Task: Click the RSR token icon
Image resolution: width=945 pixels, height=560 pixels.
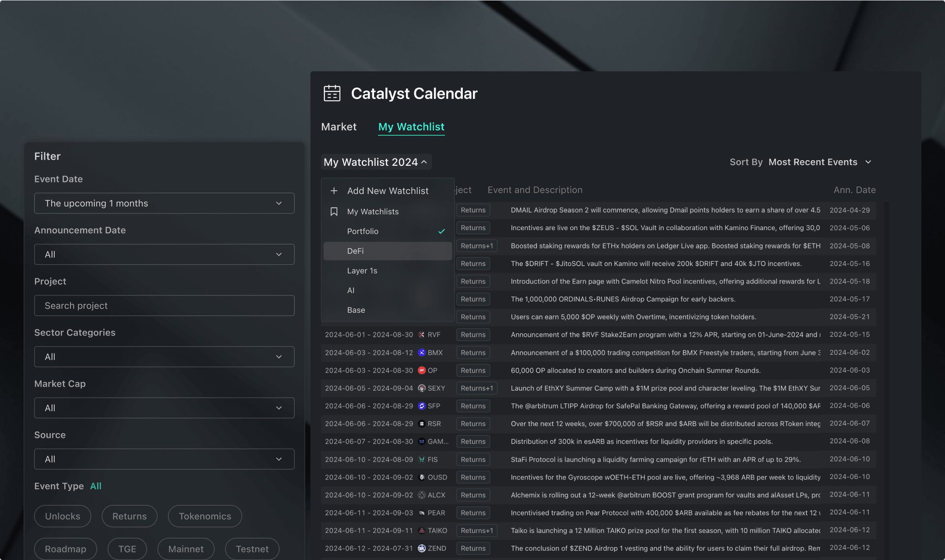Action: tap(422, 424)
